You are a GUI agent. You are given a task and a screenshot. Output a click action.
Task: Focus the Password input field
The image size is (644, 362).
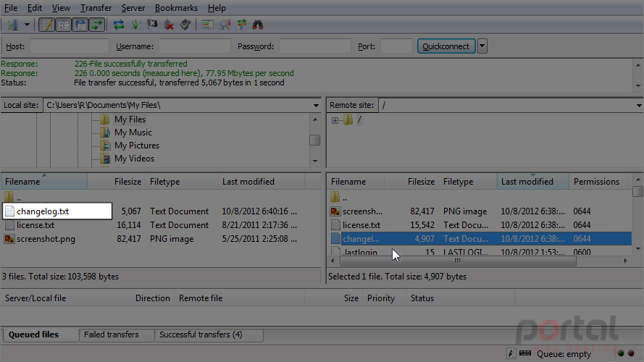point(315,46)
